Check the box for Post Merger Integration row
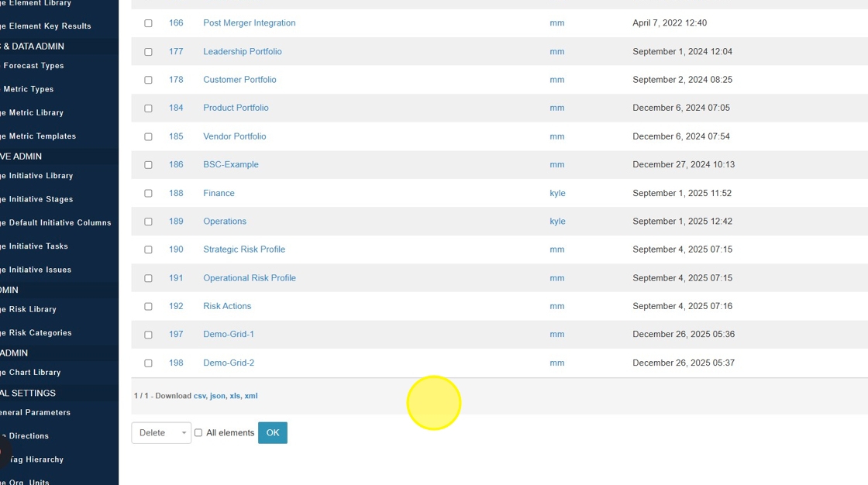 (x=148, y=23)
